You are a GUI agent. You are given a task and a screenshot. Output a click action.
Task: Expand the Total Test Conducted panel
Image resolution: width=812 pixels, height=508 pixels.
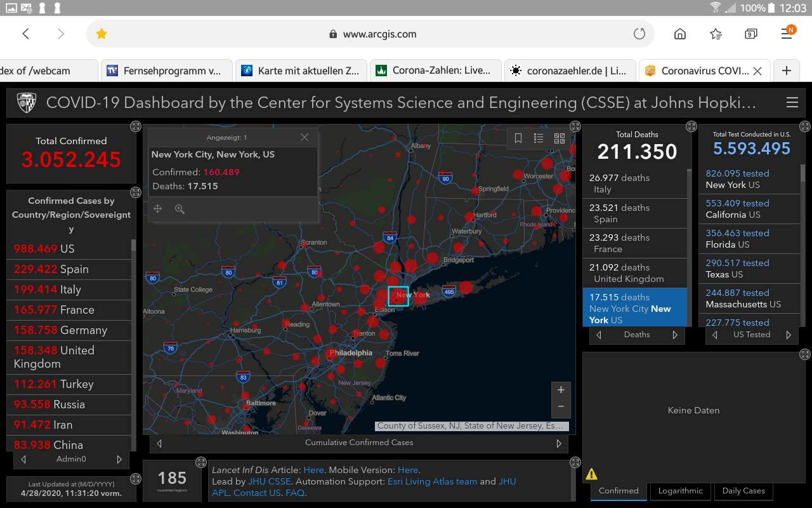[x=805, y=126]
